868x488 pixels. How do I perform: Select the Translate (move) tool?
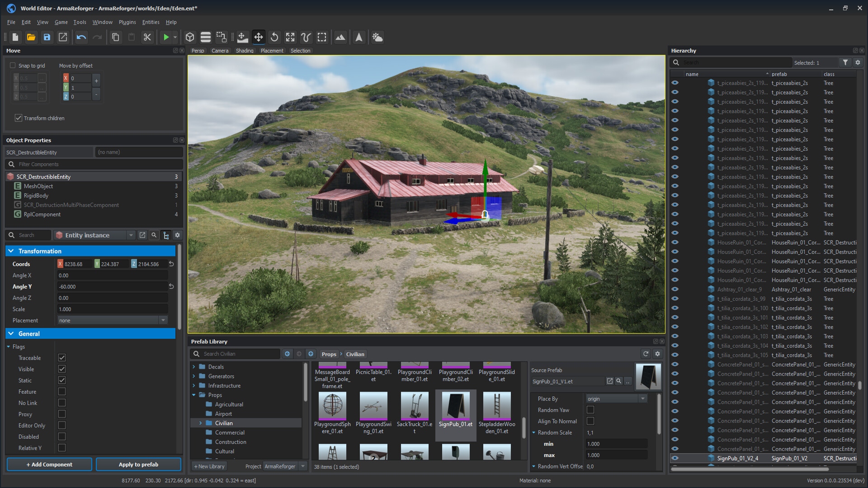[x=259, y=37]
